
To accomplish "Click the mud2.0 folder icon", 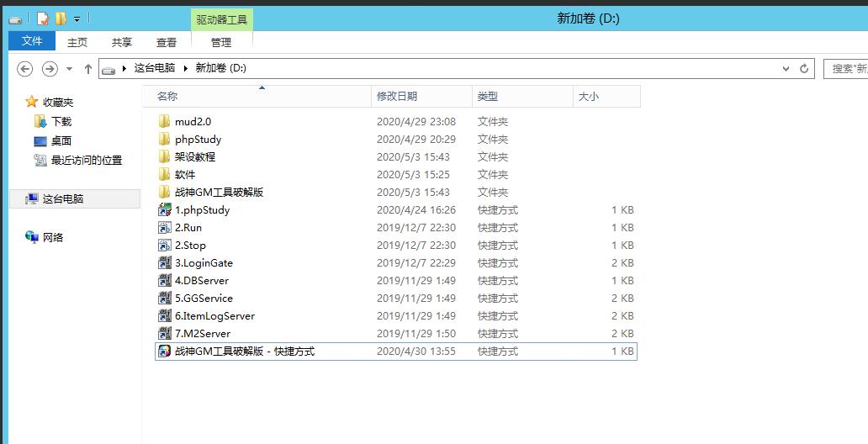I will point(165,122).
